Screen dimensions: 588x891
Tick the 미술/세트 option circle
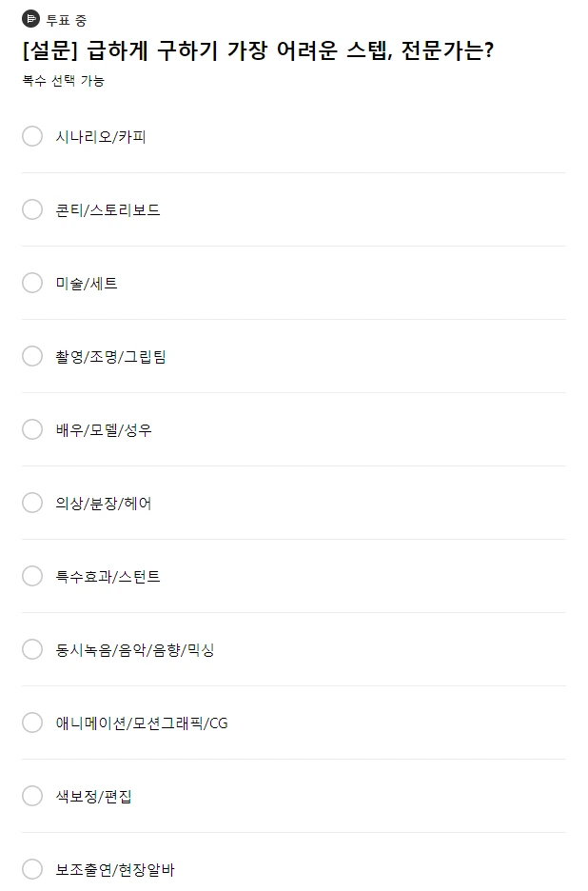click(32, 283)
